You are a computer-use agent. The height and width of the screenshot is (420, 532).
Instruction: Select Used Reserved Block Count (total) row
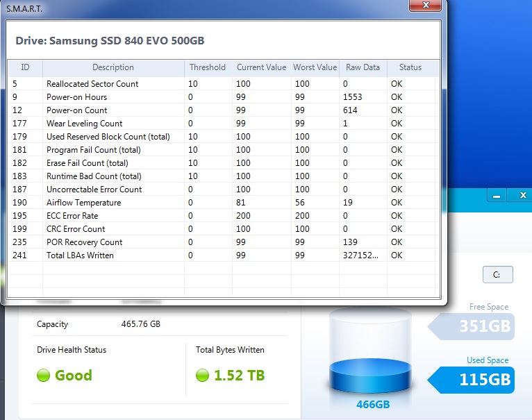[x=222, y=137]
